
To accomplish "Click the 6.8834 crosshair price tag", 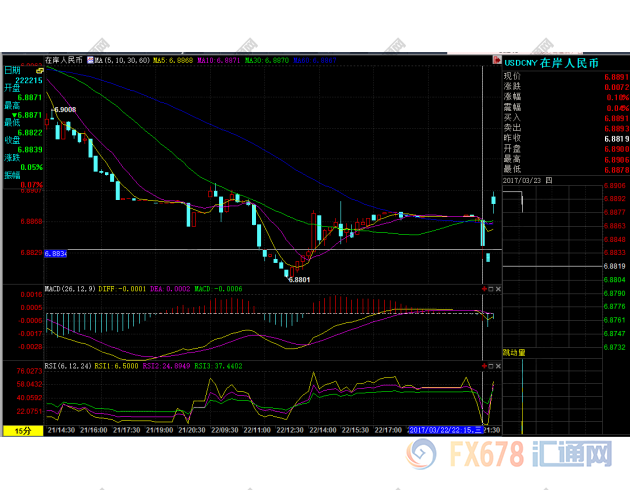I will pos(55,253).
